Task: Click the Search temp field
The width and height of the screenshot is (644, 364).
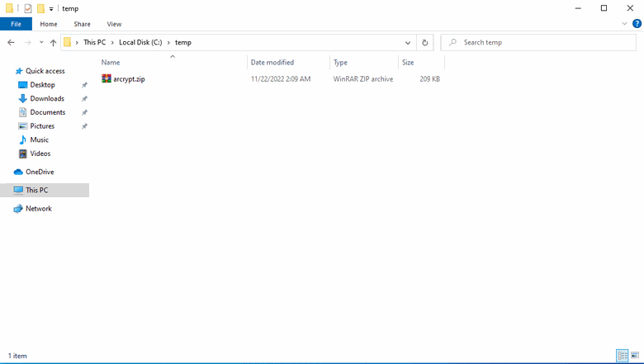Action: [x=538, y=42]
